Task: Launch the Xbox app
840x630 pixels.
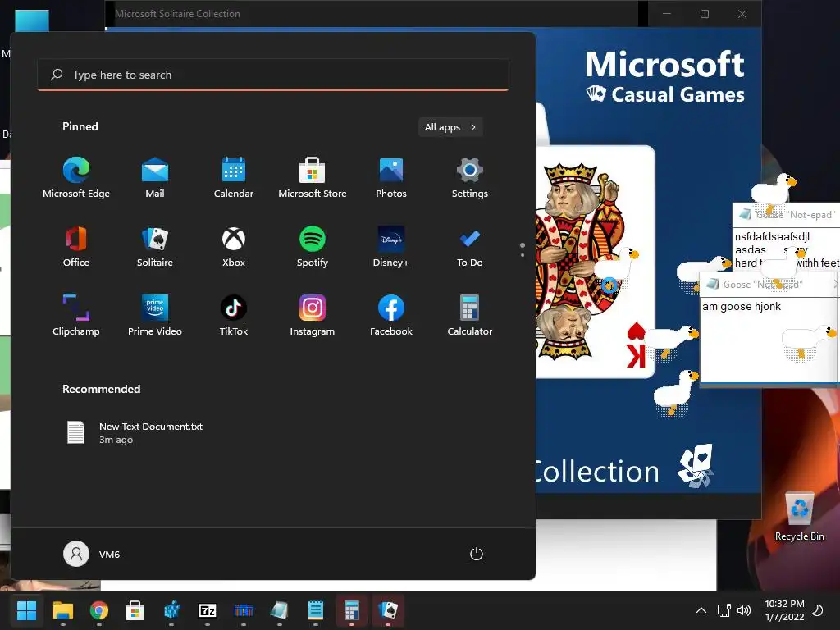Action: (x=234, y=247)
